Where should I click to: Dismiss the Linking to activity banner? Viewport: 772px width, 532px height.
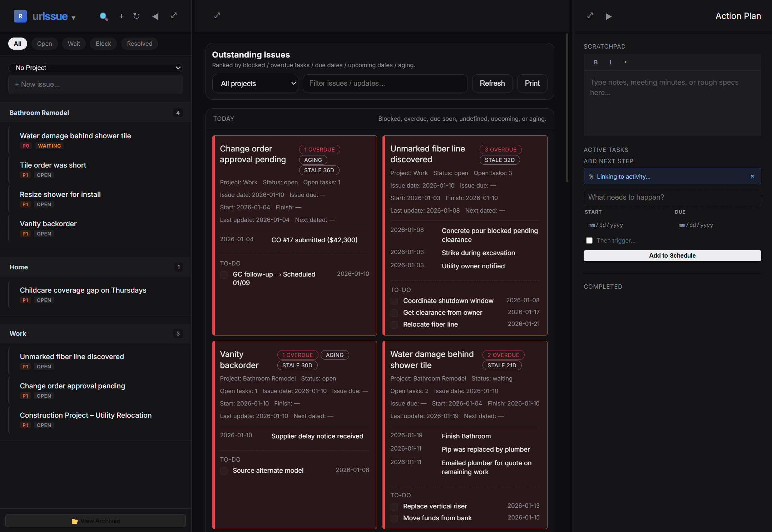[752, 176]
